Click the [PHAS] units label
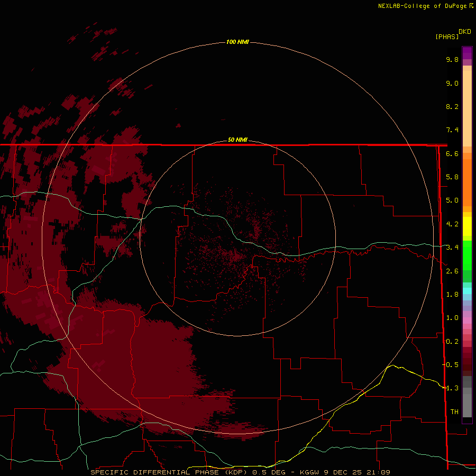476x476 pixels. point(447,36)
